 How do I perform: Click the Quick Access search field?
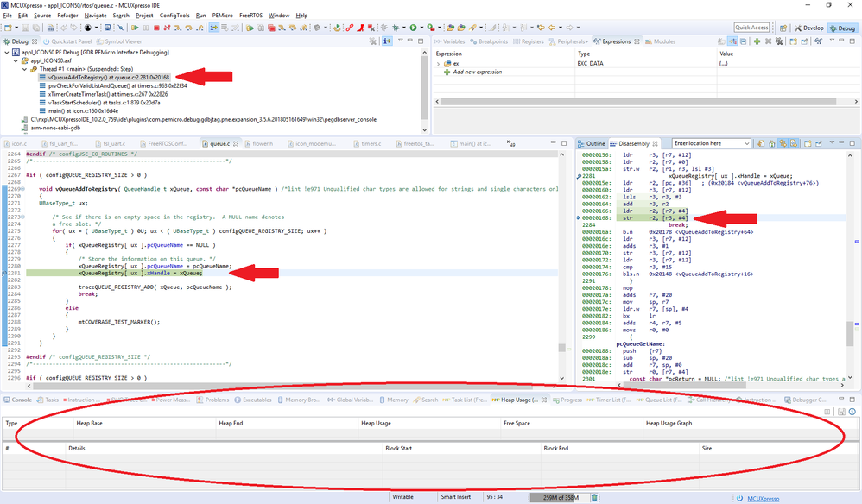[x=752, y=28]
